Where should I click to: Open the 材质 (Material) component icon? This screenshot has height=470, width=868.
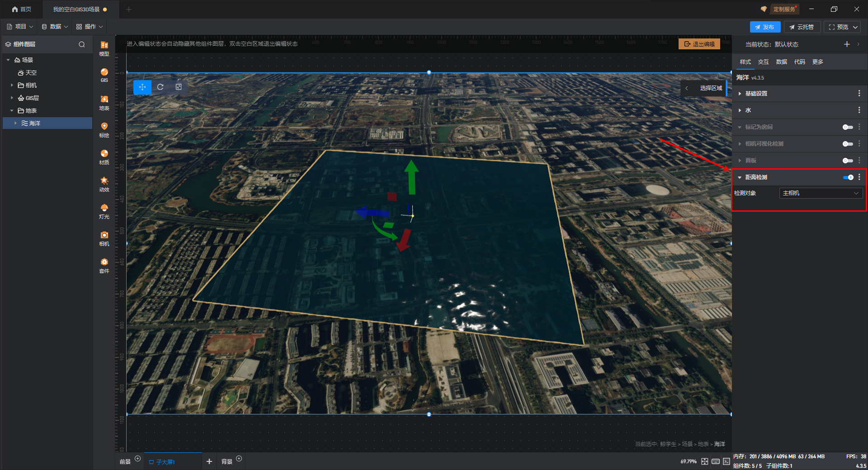click(x=104, y=157)
